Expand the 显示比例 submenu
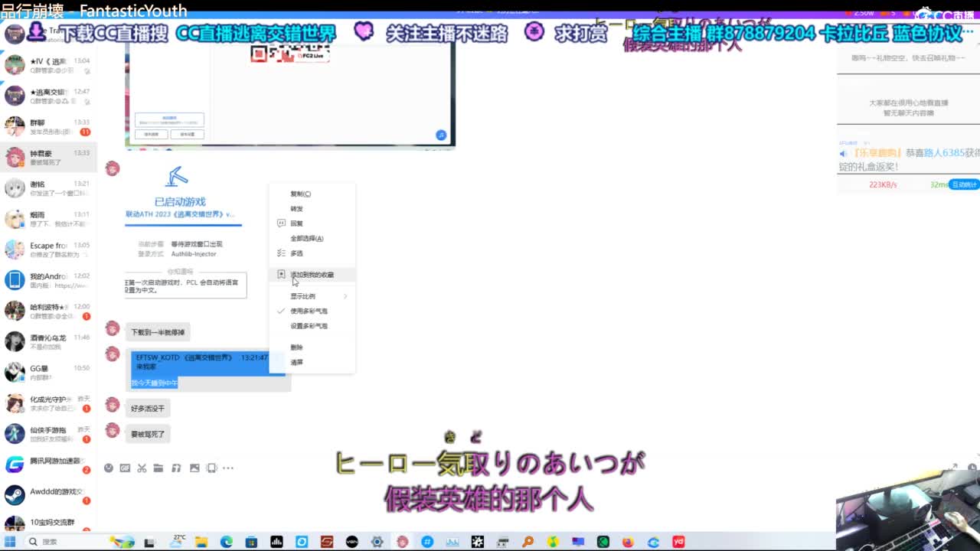 (312, 296)
